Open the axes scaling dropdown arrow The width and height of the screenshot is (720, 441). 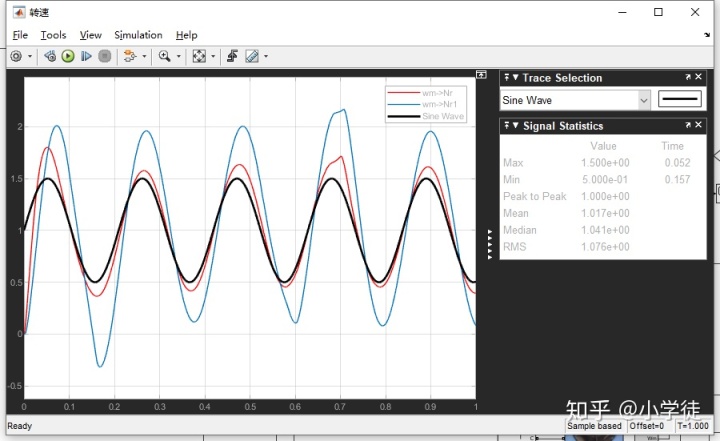pyautogui.click(x=213, y=57)
